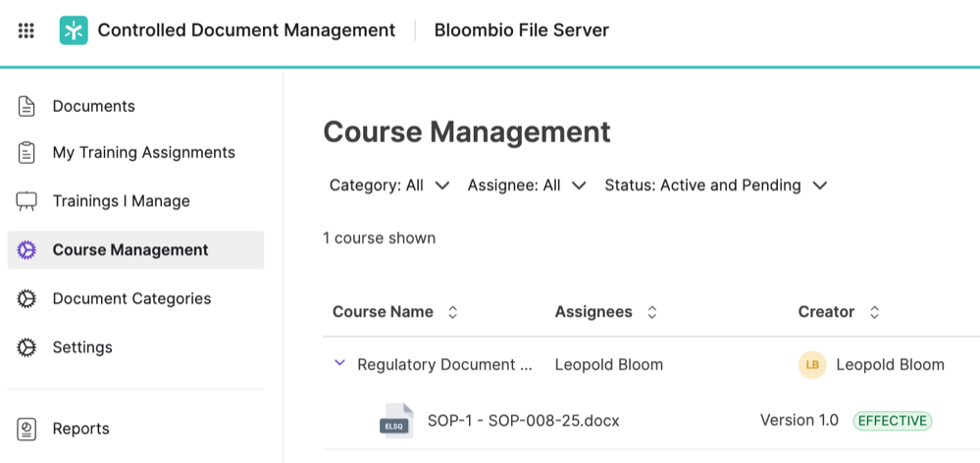Select Course Management in sidebar
980x463 pixels.
click(135, 250)
